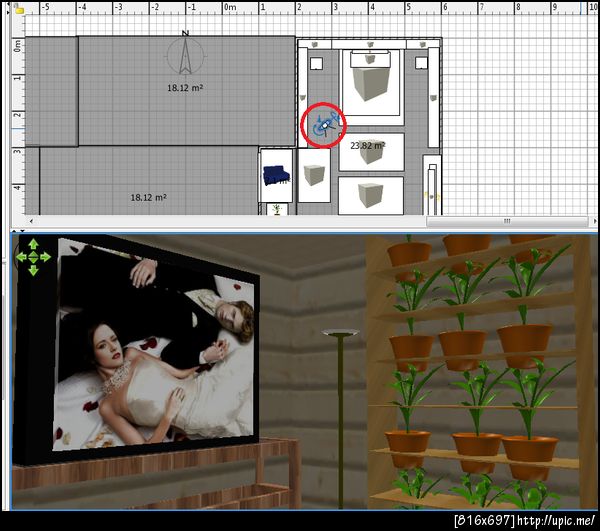The width and height of the screenshot is (600, 531).
Task: Select the headboard item above the bed
Action: [x=370, y=59]
